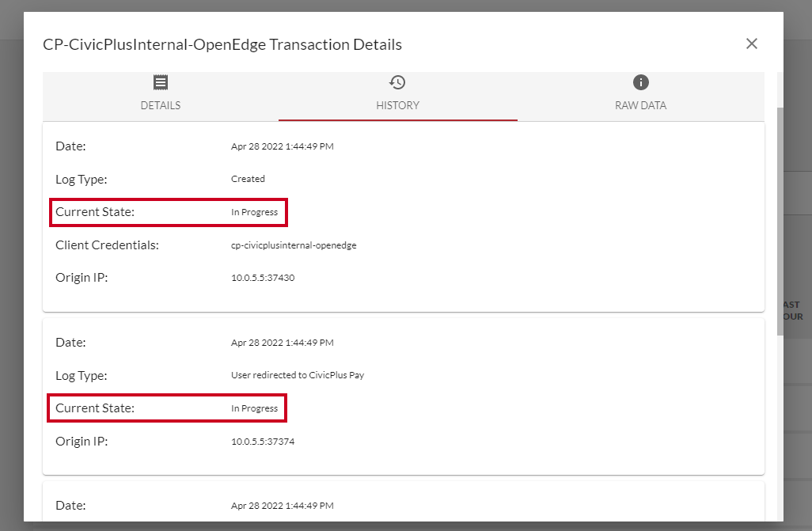Click "In Progress" in the User redirected entry
812x531 pixels.
254,408
